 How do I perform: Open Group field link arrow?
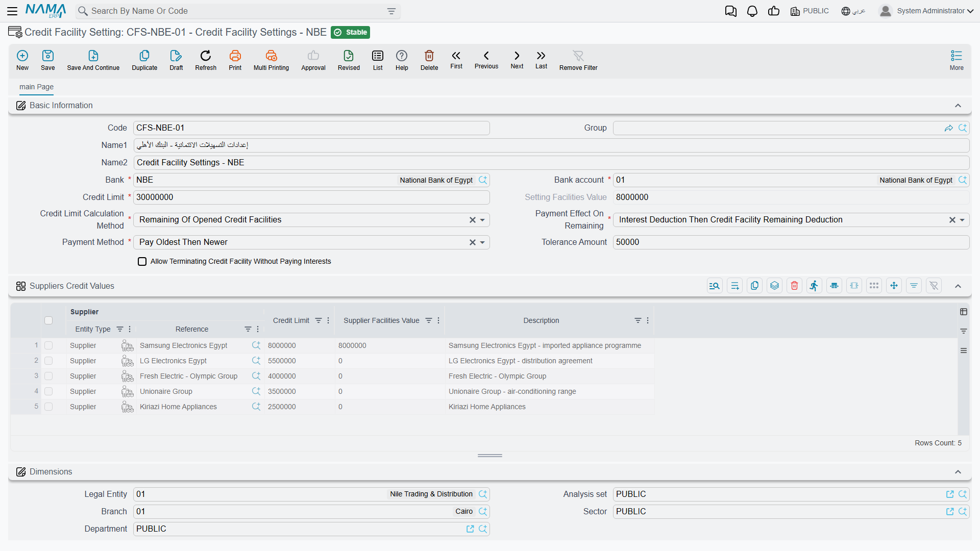point(949,128)
